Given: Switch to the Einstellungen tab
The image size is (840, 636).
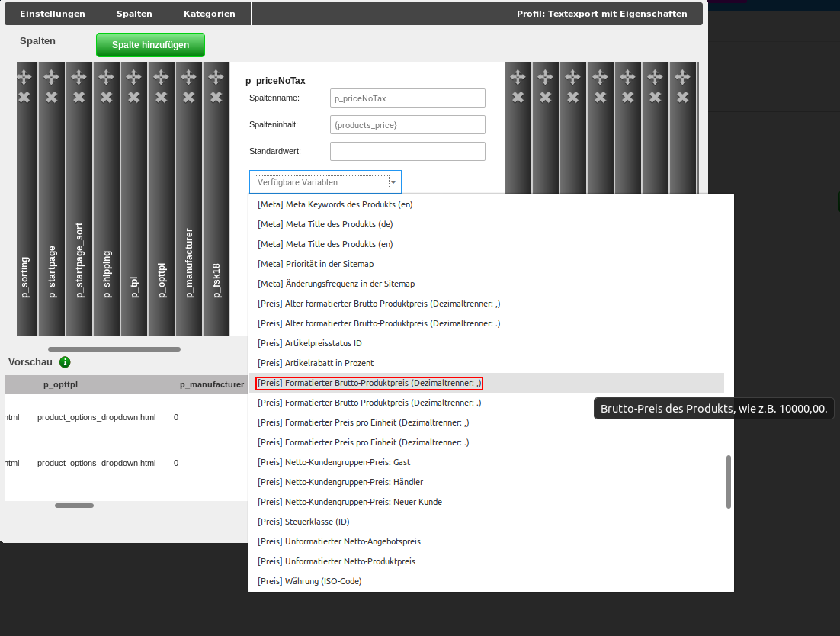Looking at the screenshot, I should (x=52, y=13).
